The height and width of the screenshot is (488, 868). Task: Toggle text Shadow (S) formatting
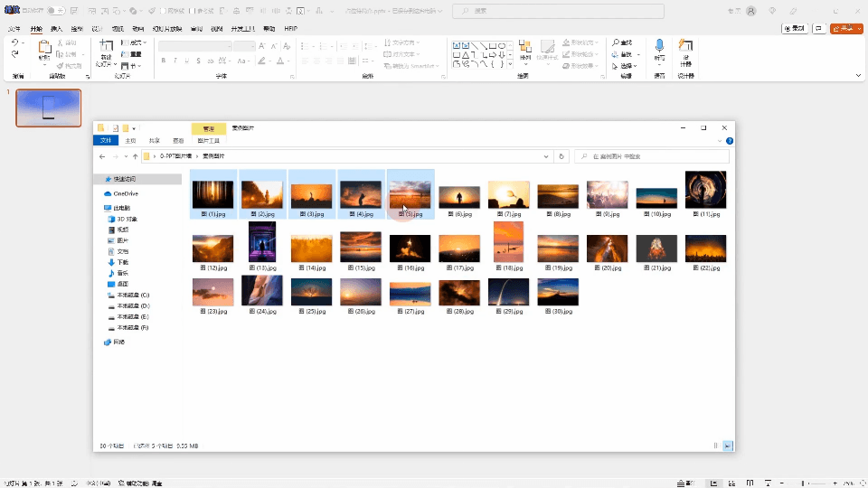click(x=198, y=61)
